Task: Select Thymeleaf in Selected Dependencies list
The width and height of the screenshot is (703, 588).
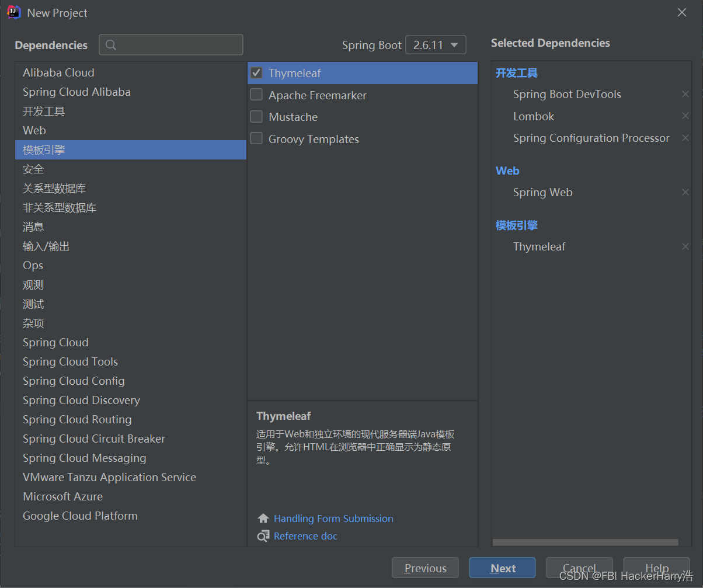Action: tap(539, 246)
